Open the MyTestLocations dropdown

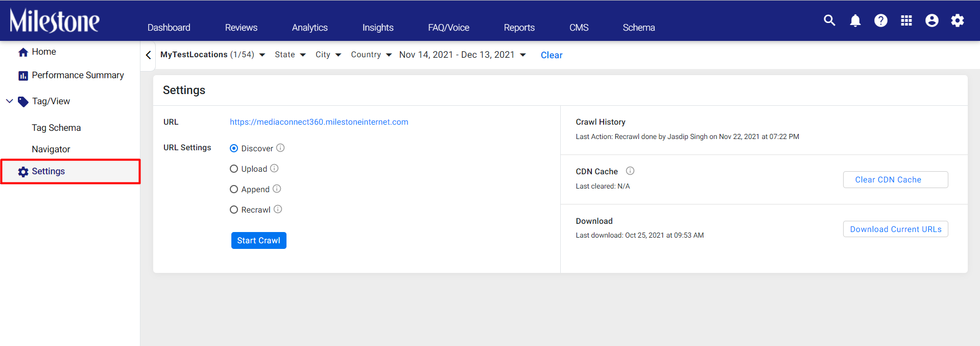(x=212, y=55)
